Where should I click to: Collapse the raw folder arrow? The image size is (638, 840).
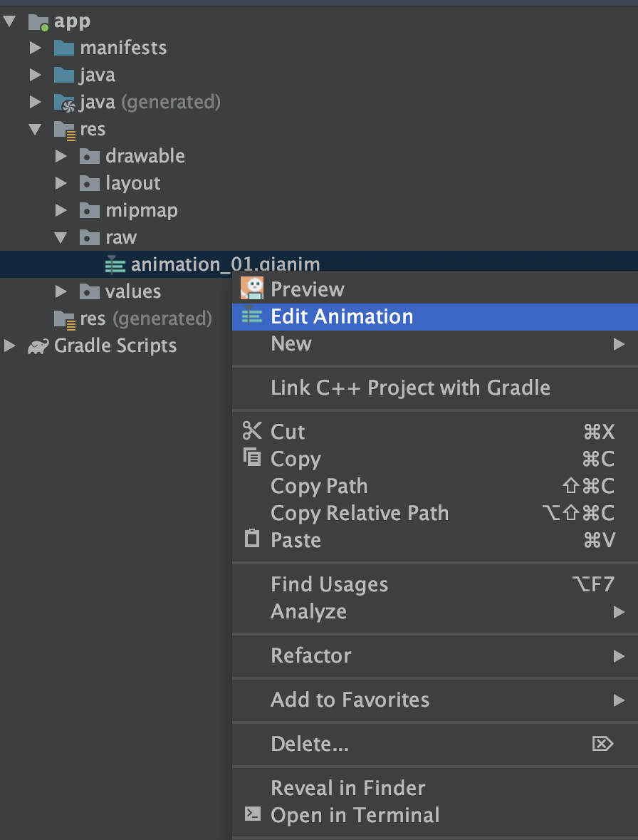tap(61, 237)
